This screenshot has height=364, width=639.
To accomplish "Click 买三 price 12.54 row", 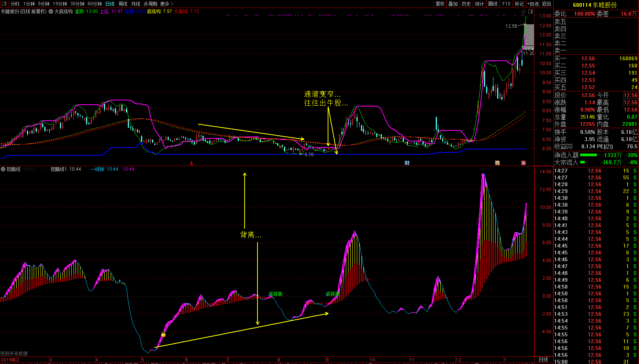I will 596,73.
